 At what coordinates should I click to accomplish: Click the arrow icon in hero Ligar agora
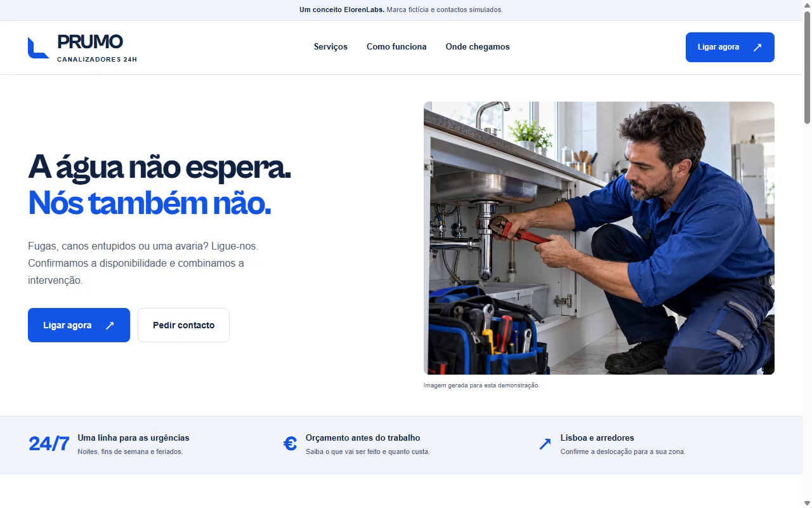[110, 325]
